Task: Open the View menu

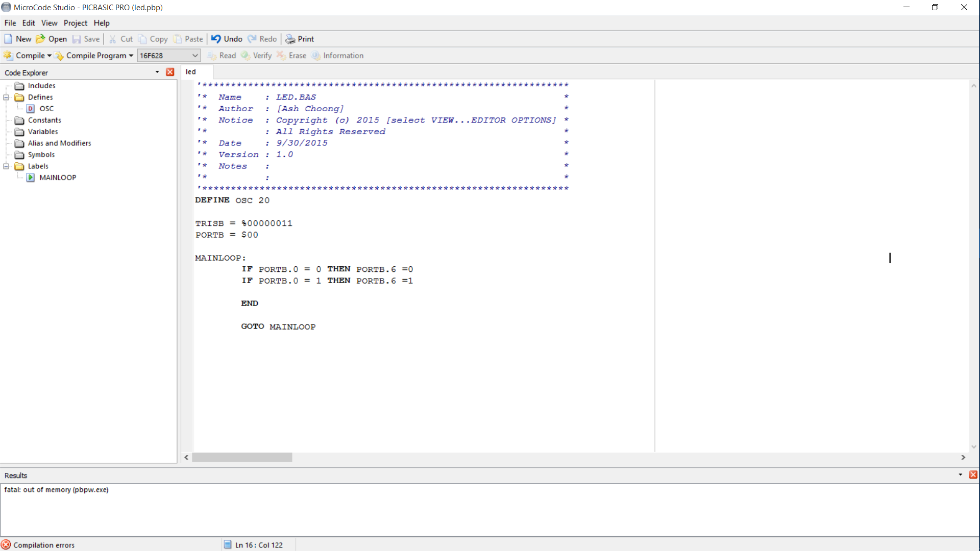Action: tap(49, 23)
